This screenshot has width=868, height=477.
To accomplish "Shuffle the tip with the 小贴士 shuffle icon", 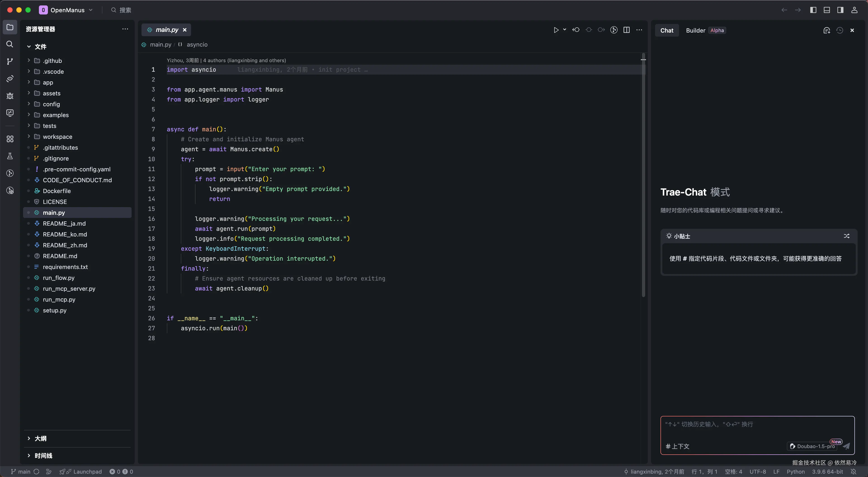I will coord(847,236).
